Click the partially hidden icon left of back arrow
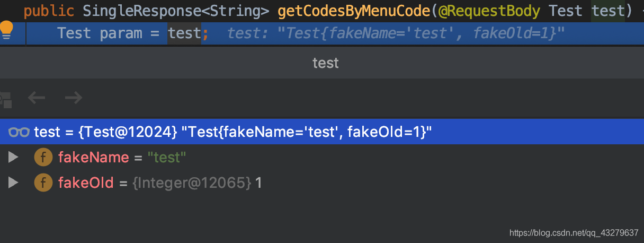Viewport: 644px width, 243px height. (5, 99)
